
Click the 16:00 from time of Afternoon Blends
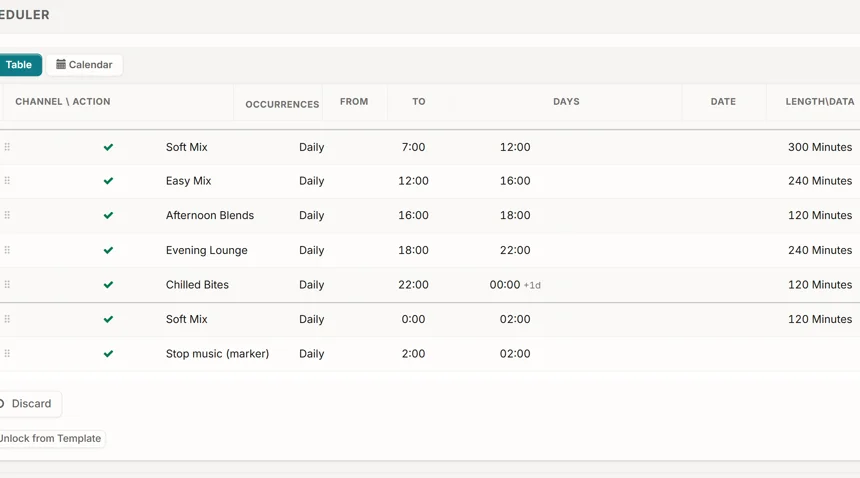[x=413, y=215]
